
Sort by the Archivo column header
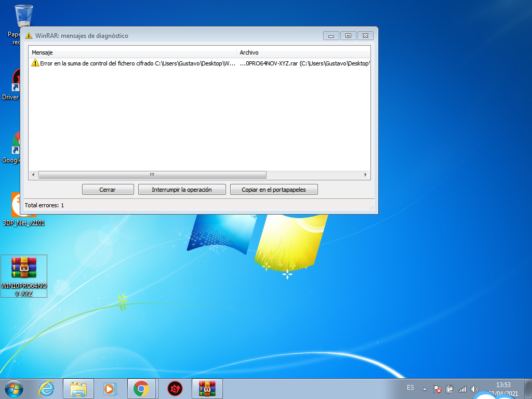pos(303,52)
